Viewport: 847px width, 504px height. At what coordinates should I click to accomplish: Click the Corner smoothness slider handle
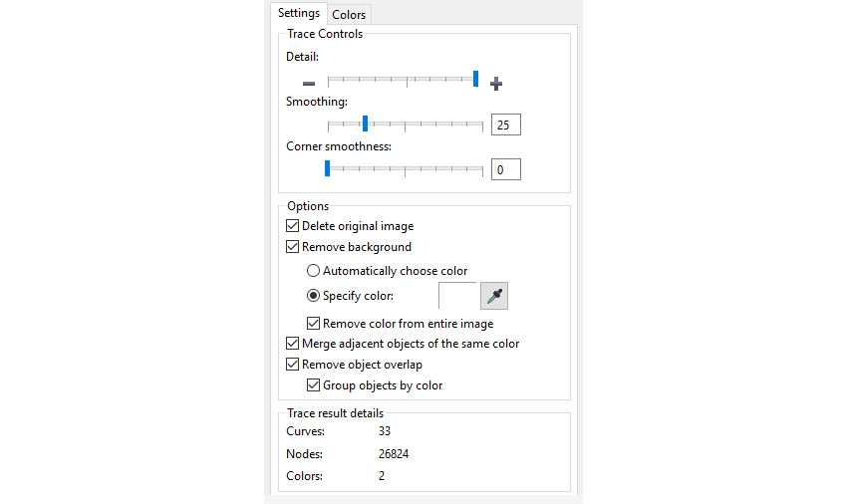(x=327, y=169)
